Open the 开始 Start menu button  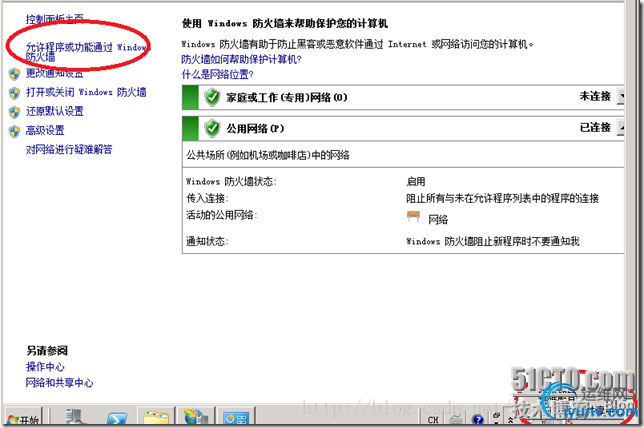(23, 418)
